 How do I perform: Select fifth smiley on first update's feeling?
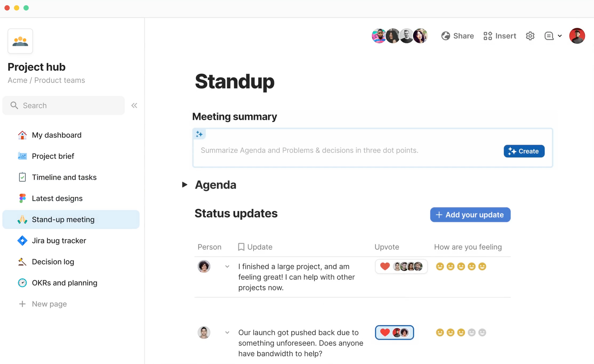tap(482, 266)
